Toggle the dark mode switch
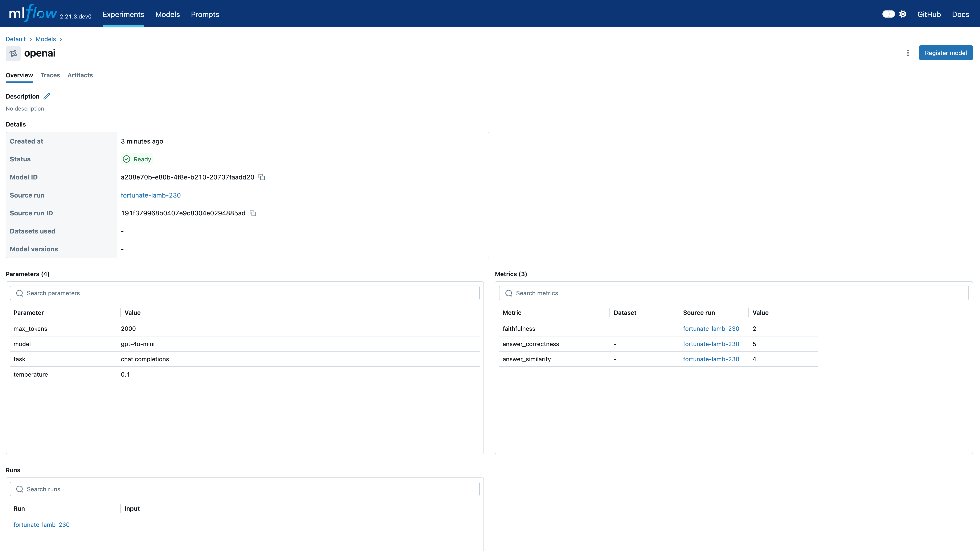 (888, 14)
